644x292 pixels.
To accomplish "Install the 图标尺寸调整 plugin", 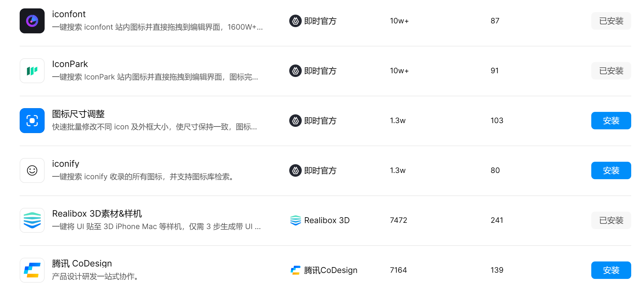I will [611, 121].
